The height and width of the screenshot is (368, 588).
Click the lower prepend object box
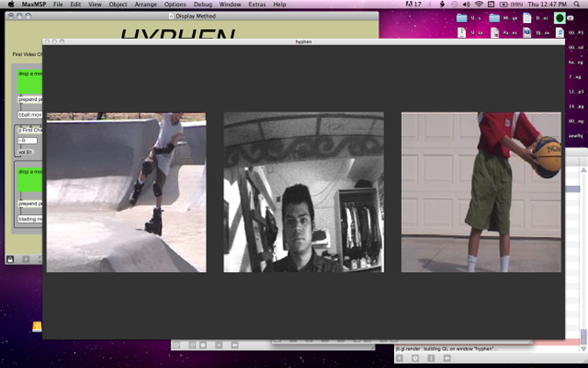tap(30, 203)
